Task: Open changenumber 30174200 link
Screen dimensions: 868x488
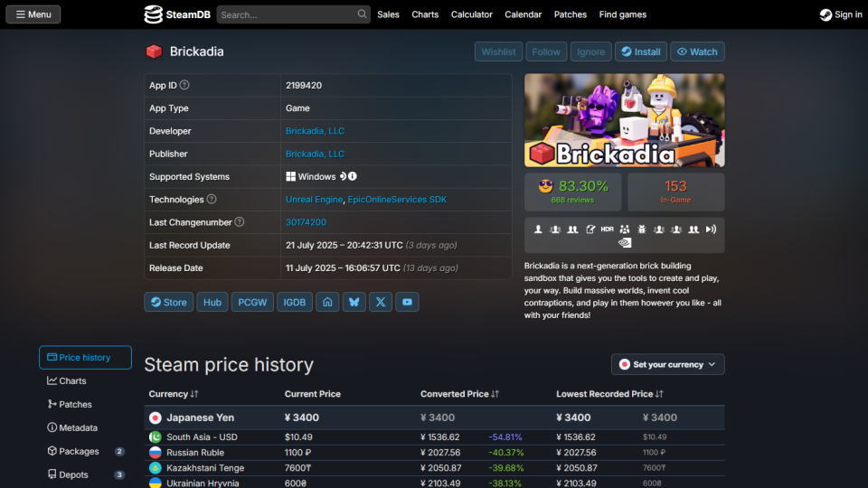Action: 306,222
